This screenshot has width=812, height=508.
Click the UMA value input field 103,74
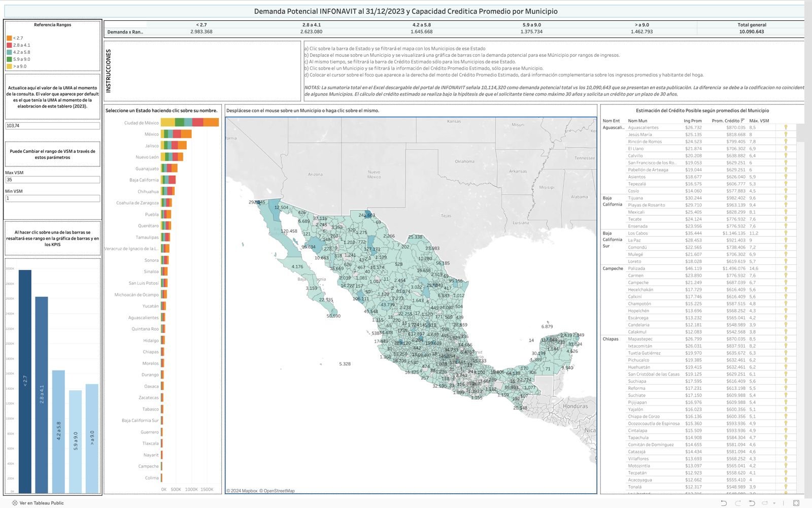(52, 125)
